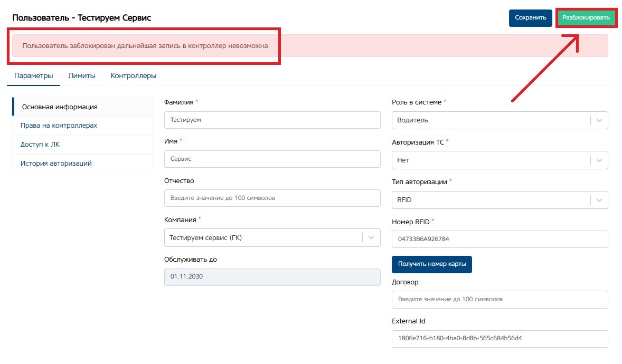The height and width of the screenshot is (364, 622).
Task: Expand Тип авторизации dropdown chevron
Action: (599, 200)
